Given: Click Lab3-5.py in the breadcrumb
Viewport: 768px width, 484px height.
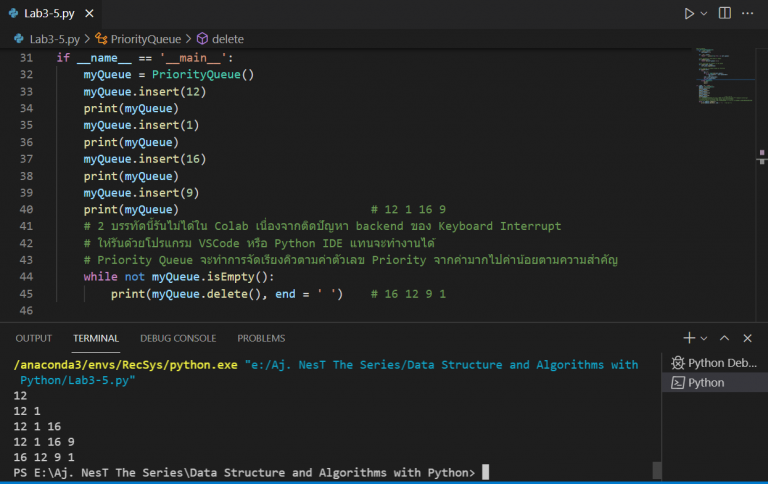Looking at the screenshot, I should pyautogui.click(x=57, y=39).
